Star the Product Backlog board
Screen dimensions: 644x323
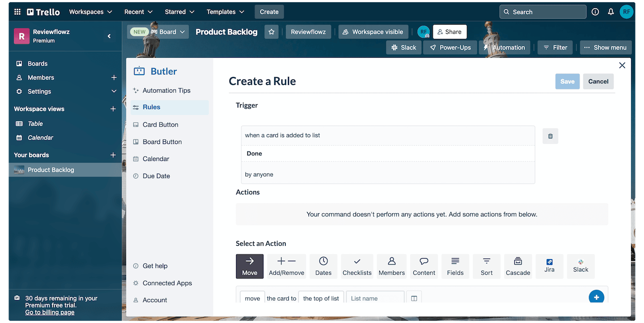[x=271, y=32]
